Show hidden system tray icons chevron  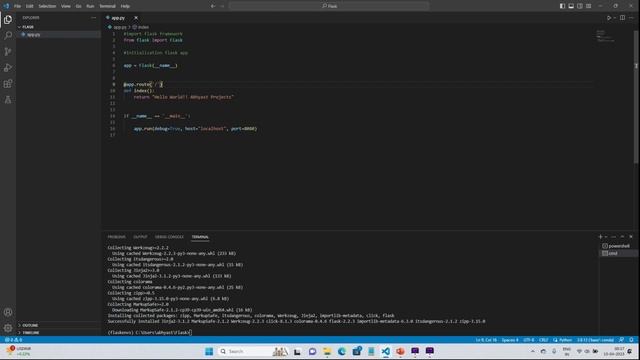pyautogui.click(x=533, y=351)
